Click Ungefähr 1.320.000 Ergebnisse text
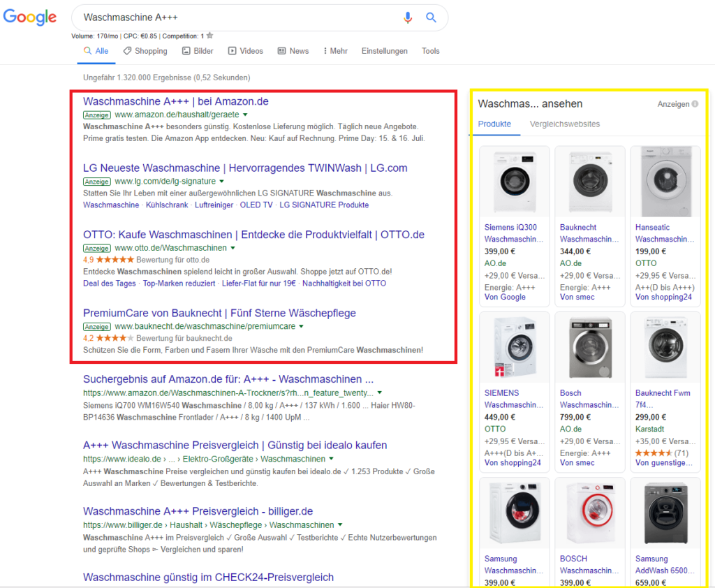The height and width of the screenshot is (588, 715). coord(166,78)
